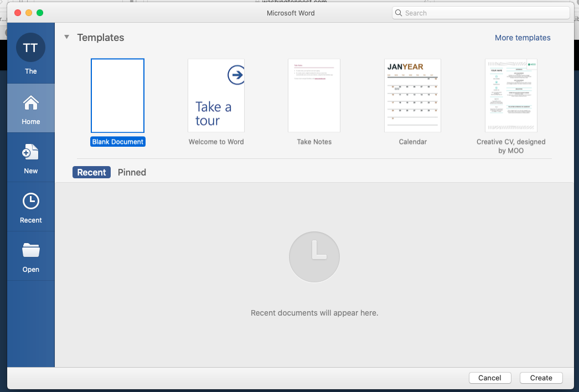Image resolution: width=579 pixels, height=392 pixels.
Task: Click the Create button
Action: point(541,378)
